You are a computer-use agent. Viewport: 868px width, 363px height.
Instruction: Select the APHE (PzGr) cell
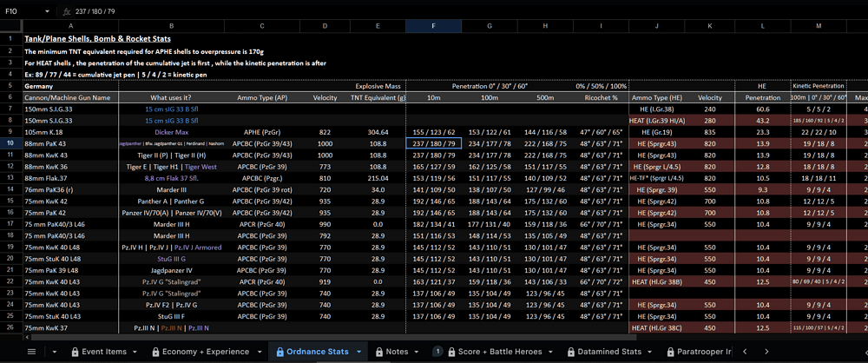click(x=262, y=133)
